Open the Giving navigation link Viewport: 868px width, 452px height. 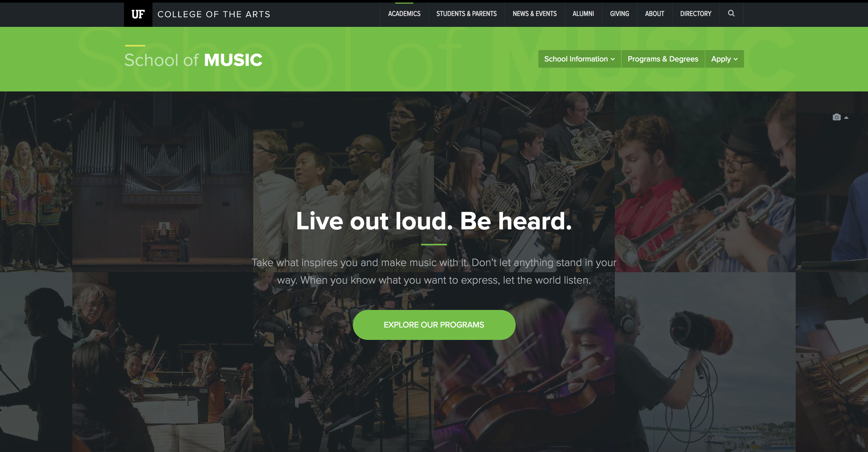619,14
